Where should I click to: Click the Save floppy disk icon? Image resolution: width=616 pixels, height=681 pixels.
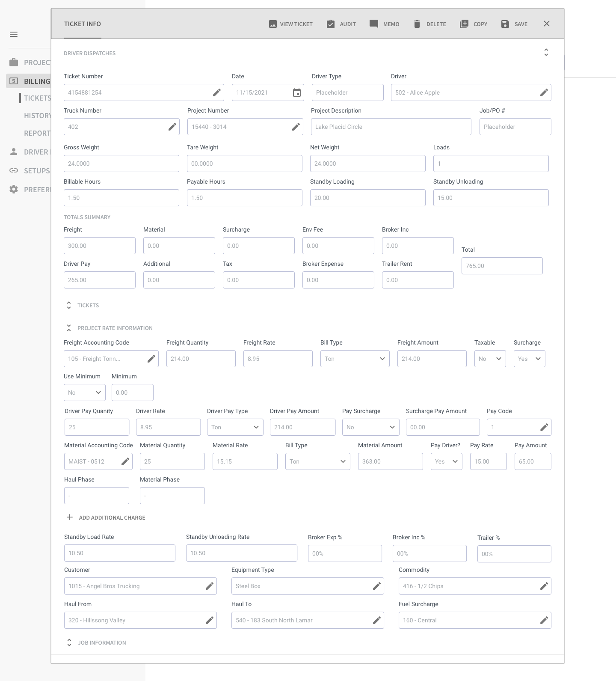(x=505, y=24)
